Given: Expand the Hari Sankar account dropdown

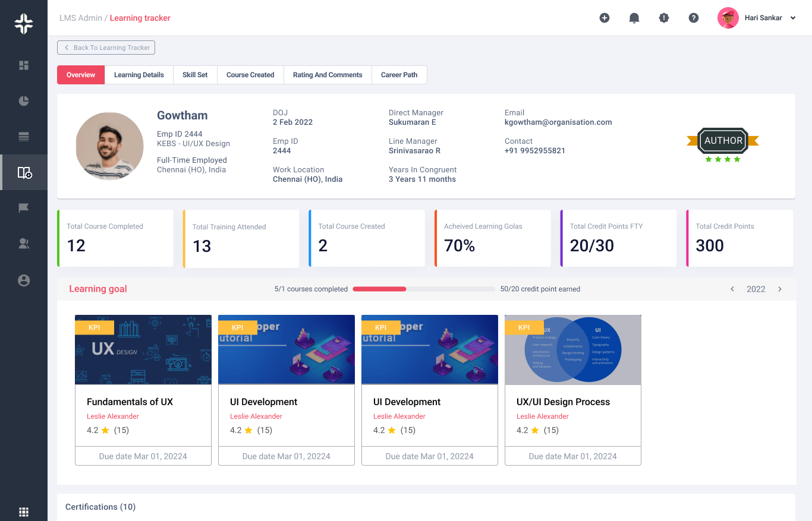Looking at the screenshot, I should 792,18.
